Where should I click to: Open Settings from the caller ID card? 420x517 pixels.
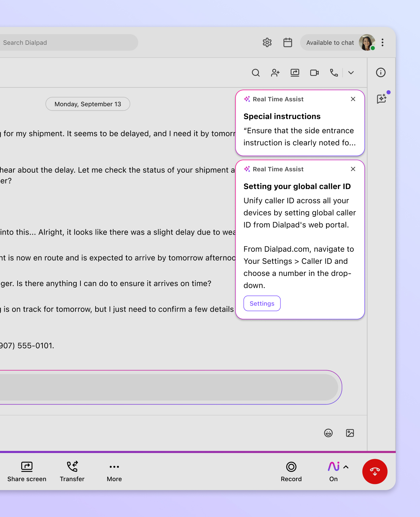[262, 303]
